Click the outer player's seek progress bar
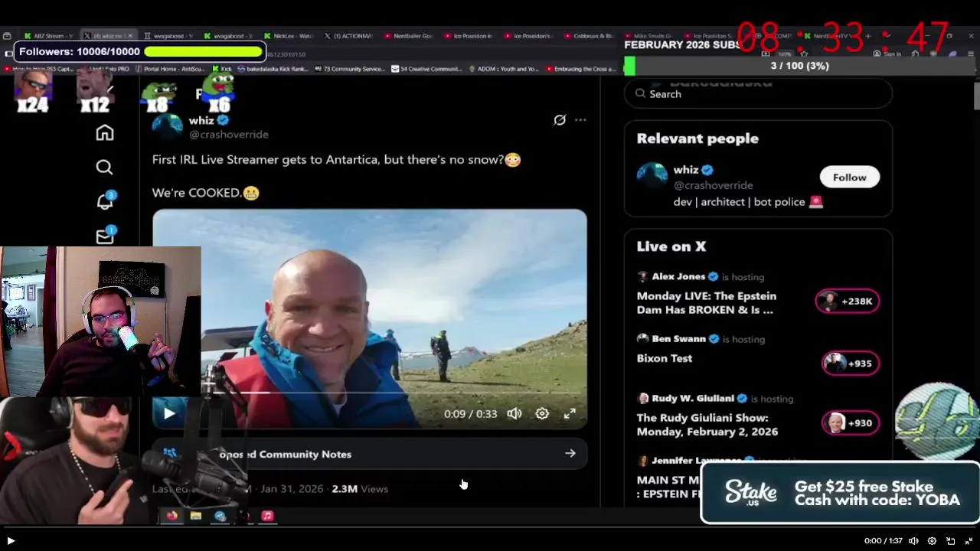This screenshot has height=551, width=980. click(x=490, y=527)
